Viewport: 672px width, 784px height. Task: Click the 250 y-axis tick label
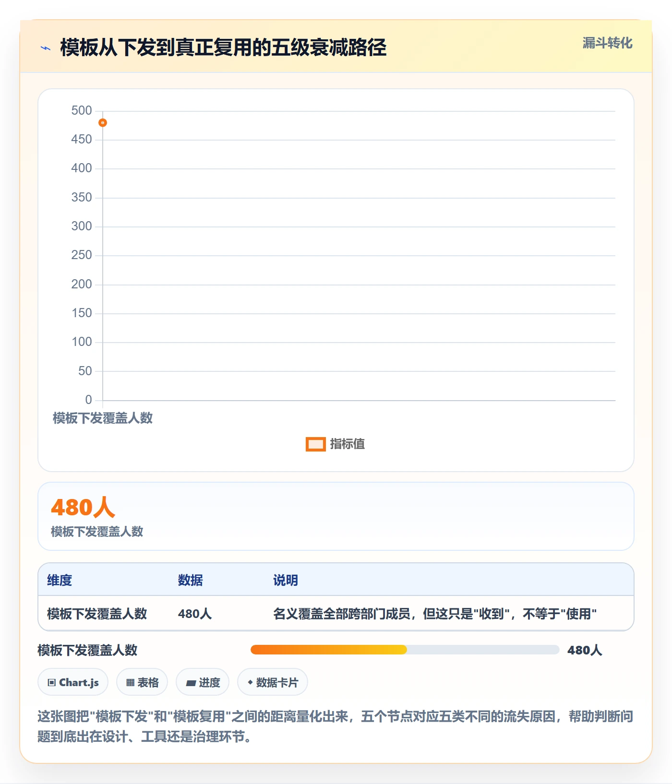82,255
